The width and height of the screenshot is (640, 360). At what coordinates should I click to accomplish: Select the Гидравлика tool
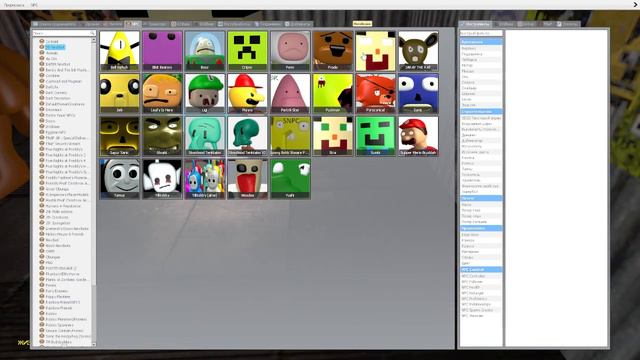pos(481,54)
